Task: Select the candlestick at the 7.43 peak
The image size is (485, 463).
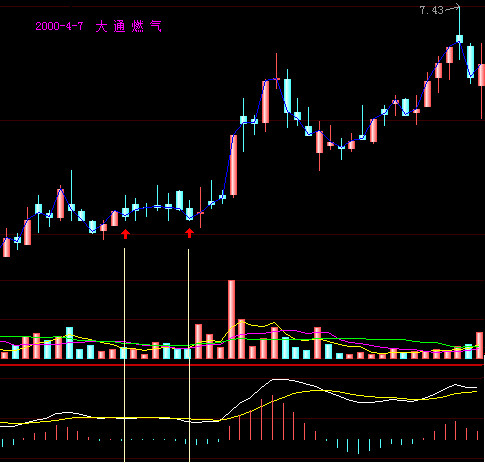Action: (x=460, y=32)
